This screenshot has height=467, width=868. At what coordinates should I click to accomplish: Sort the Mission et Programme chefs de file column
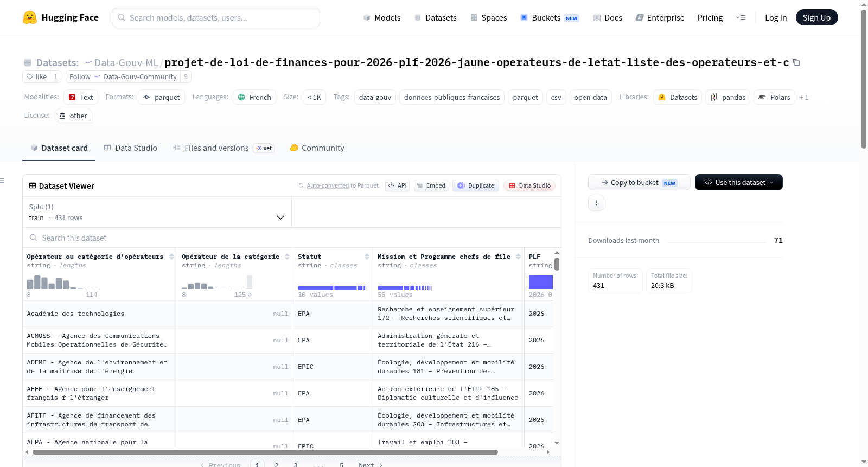click(x=518, y=257)
